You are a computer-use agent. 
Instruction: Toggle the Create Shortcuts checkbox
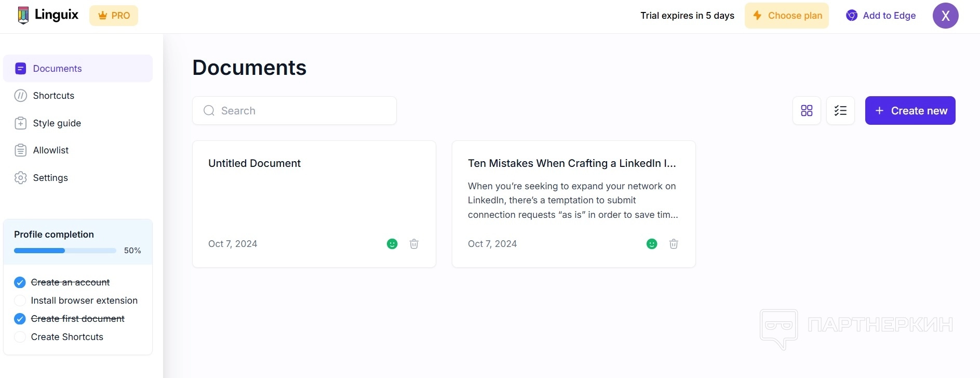[20, 337]
